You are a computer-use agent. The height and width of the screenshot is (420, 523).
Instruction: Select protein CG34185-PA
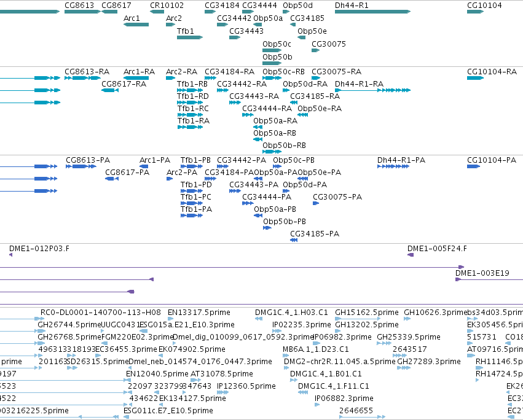(x=294, y=240)
